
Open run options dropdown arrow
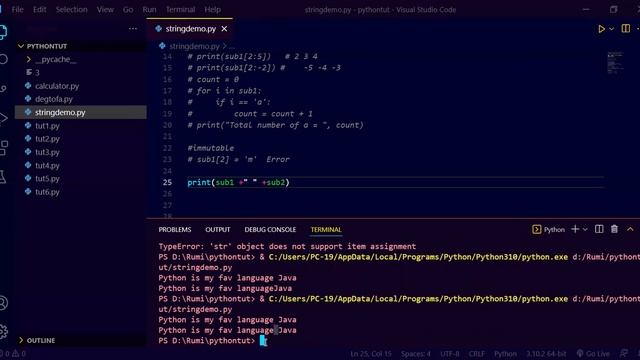[611, 29]
